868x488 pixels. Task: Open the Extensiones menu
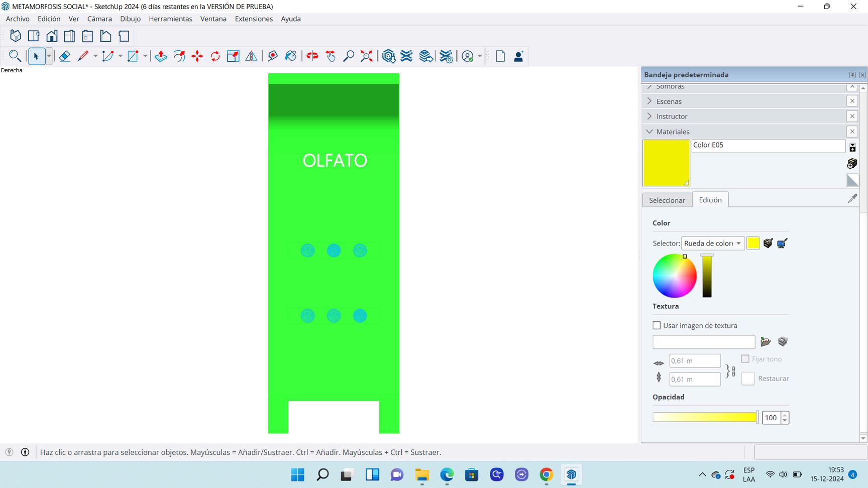254,19
